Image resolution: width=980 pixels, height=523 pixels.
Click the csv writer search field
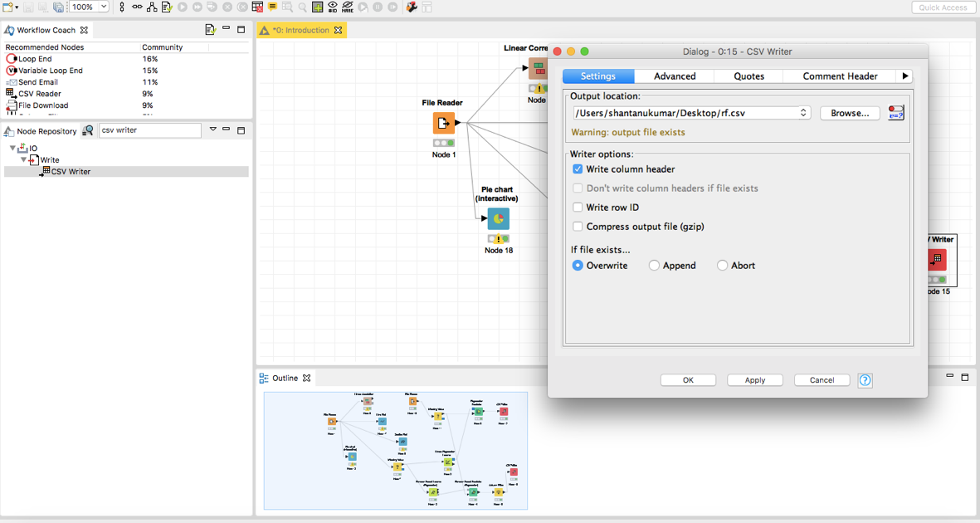coord(149,130)
